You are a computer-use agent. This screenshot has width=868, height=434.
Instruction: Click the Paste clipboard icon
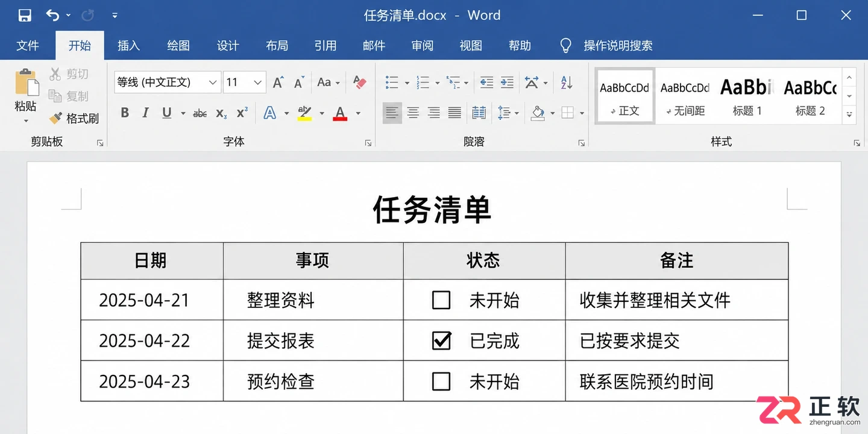(x=26, y=83)
